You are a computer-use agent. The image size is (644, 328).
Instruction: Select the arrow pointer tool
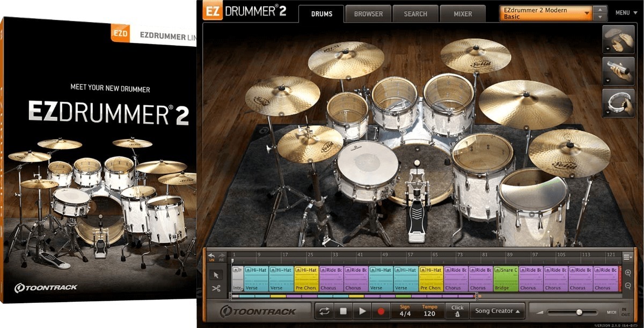click(216, 275)
